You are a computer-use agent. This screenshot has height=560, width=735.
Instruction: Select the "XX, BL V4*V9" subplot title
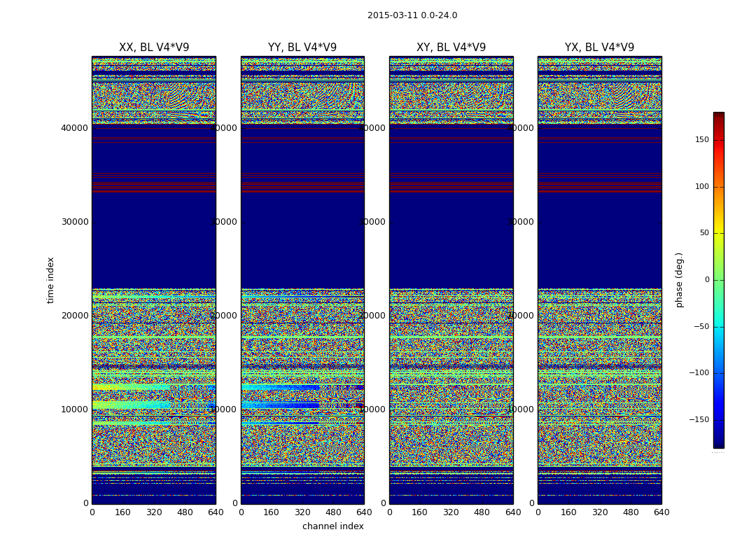154,48
